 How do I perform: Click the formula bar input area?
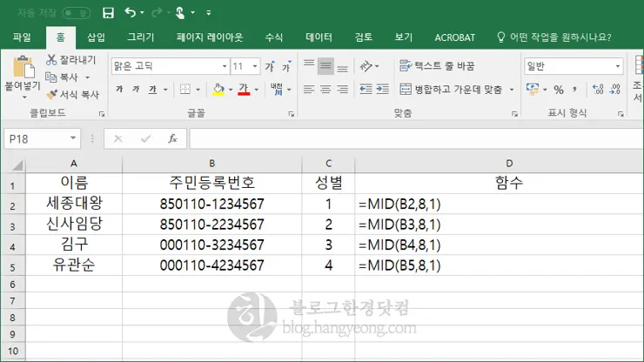[x=416, y=139]
